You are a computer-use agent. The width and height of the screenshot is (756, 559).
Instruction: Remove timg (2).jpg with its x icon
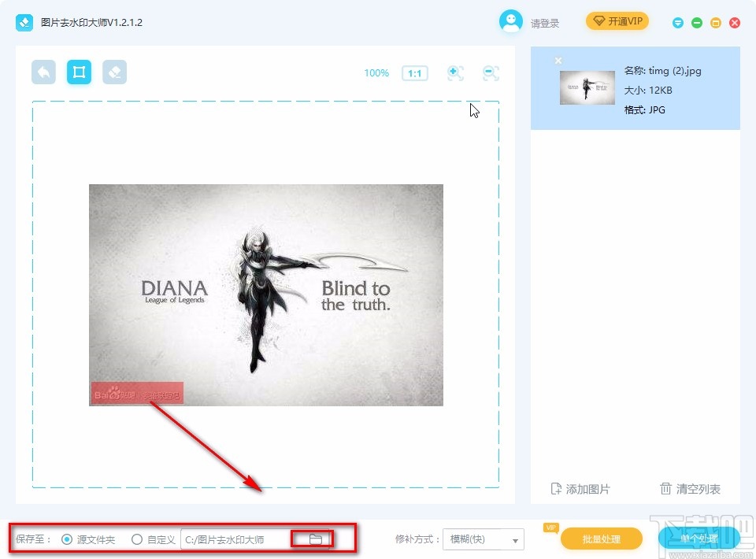click(558, 61)
